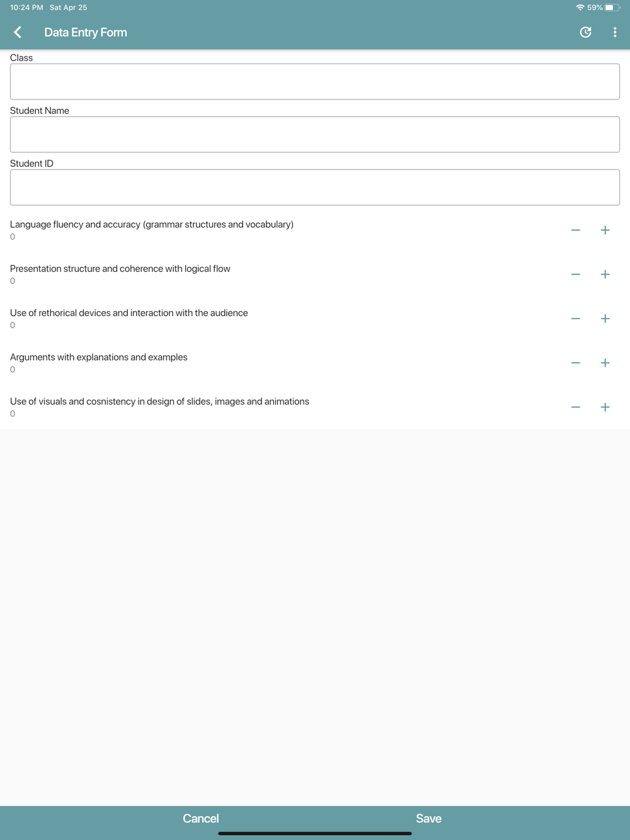
Task: Open the three-dot overflow menu
Action: 615,32
